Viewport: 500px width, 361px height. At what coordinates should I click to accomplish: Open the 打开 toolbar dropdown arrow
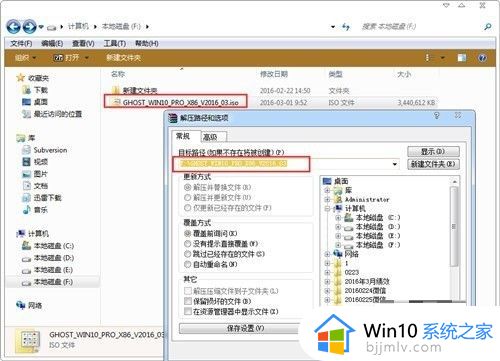87,58
